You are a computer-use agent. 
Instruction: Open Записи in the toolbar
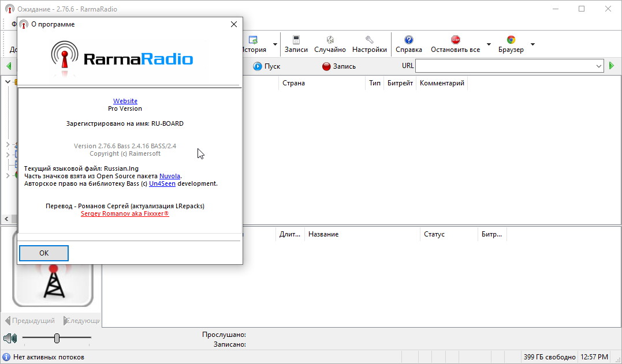(296, 44)
